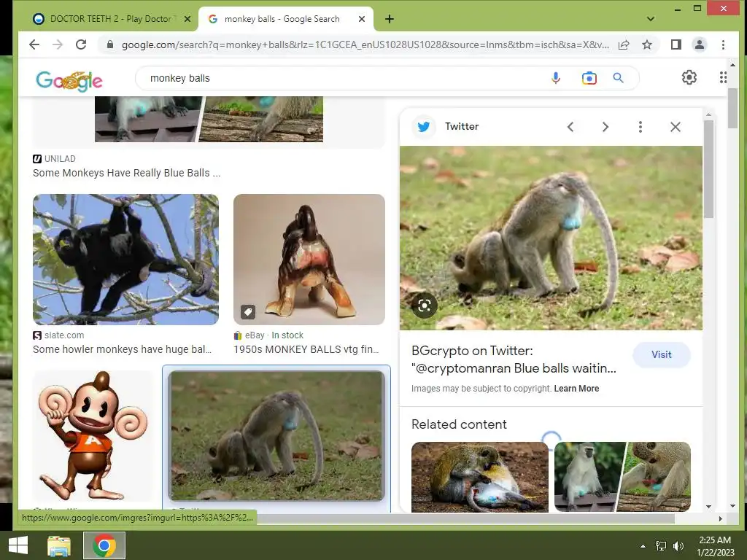Open related image of two monkeys

coord(480,477)
